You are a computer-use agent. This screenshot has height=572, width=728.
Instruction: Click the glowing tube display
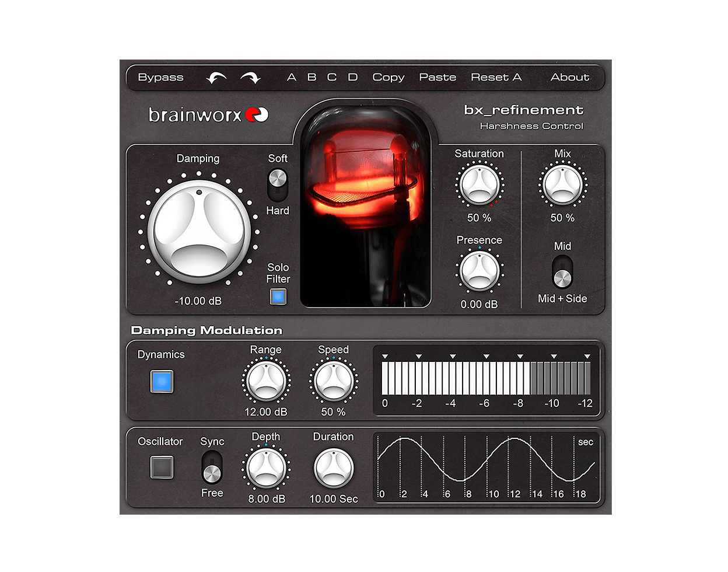tap(365, 207)
